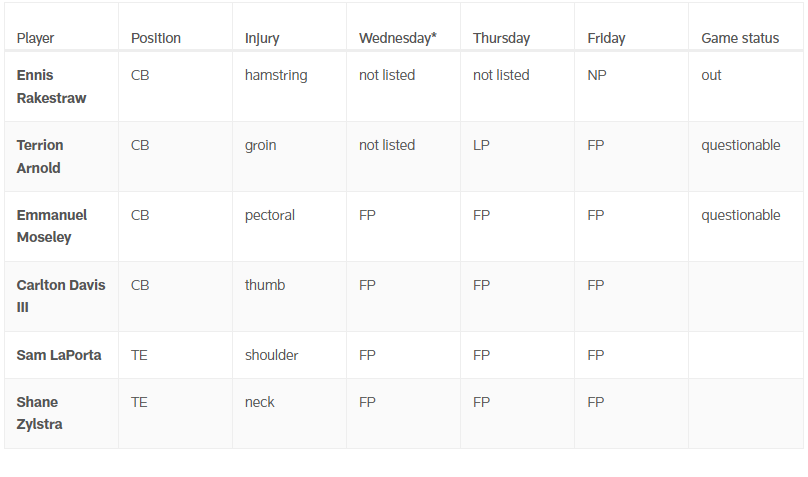Image resolution: width=808 pixels, height=477 pixels.
Task: Select the Ennis Rakestraw player name
Action: pyautogui.click(x=51, y=87)
